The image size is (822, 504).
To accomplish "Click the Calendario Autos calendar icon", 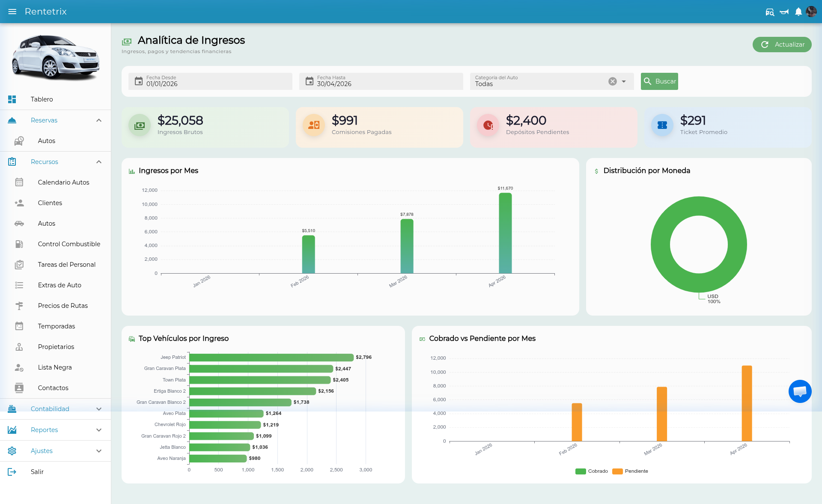I will click(x=19, y=182).
